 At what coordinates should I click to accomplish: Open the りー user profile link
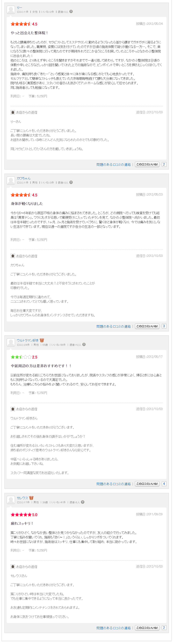coord(20,8)
